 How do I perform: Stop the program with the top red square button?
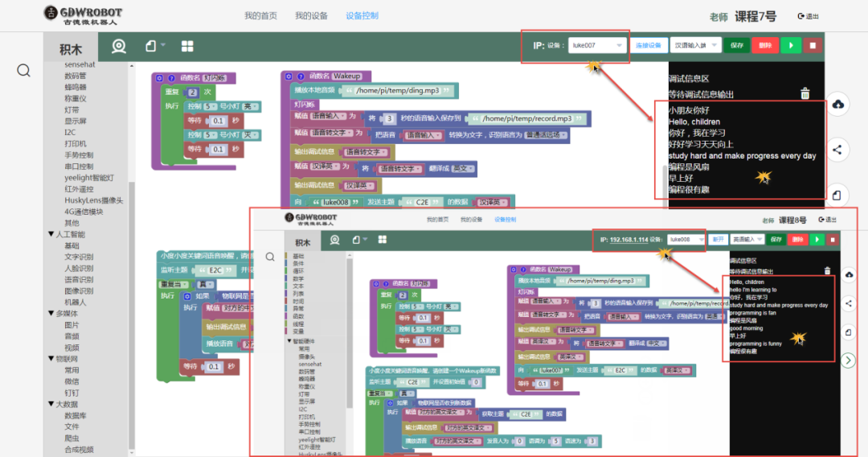813,46
